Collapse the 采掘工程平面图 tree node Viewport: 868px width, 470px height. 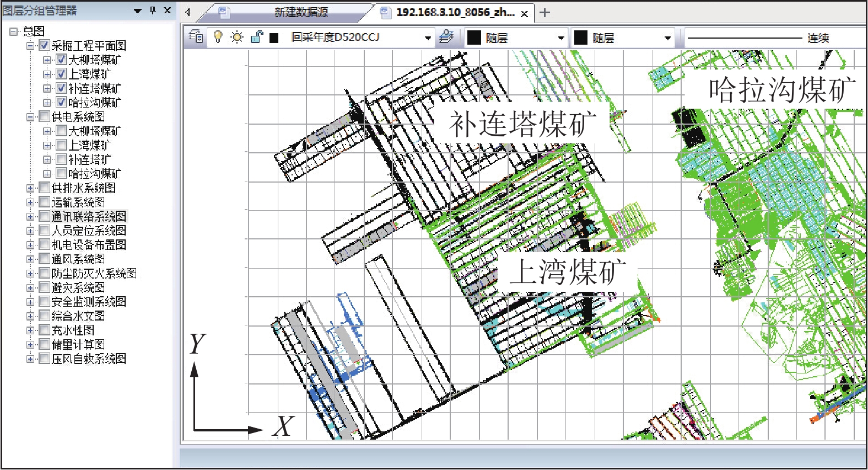30,46
